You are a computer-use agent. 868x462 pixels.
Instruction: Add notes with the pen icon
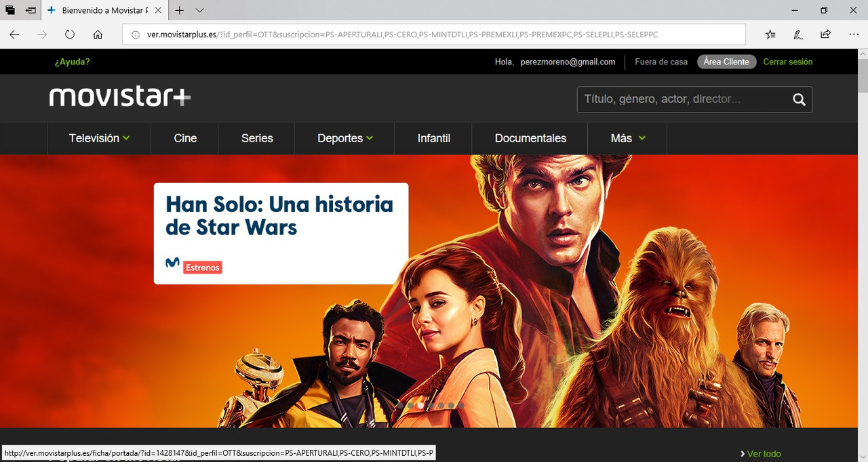(x=798, y=35)
